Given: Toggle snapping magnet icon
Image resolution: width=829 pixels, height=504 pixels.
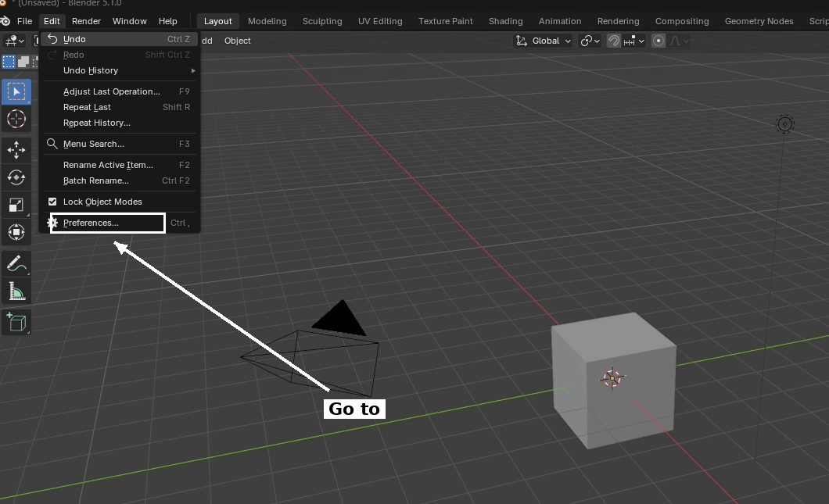Looking at the screenshot, I should [613, 41].
